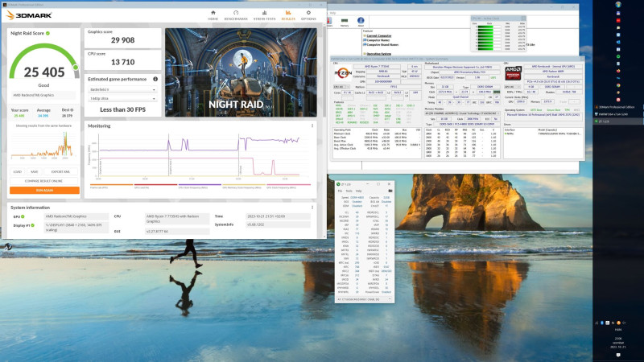This screenshot has height=362, width=644.
Task: Open the Help menu in ZenTimings
Action: (x=358, y=191)
